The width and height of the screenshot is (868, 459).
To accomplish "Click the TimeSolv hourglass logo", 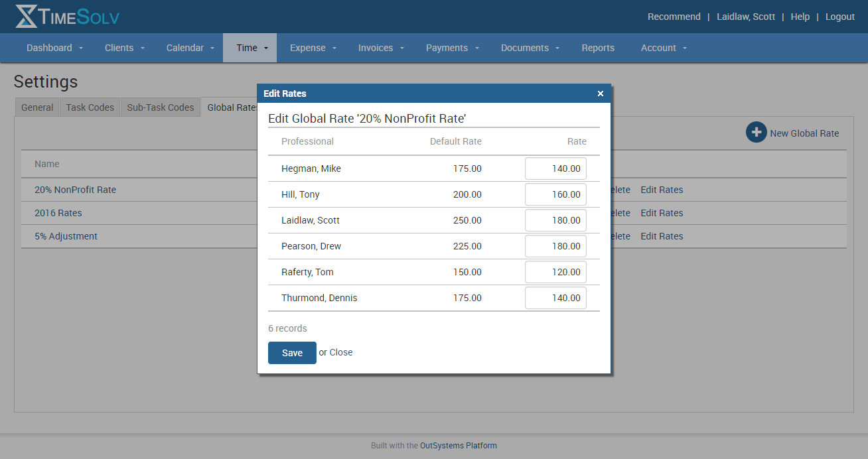I will (x=27, y=17).
